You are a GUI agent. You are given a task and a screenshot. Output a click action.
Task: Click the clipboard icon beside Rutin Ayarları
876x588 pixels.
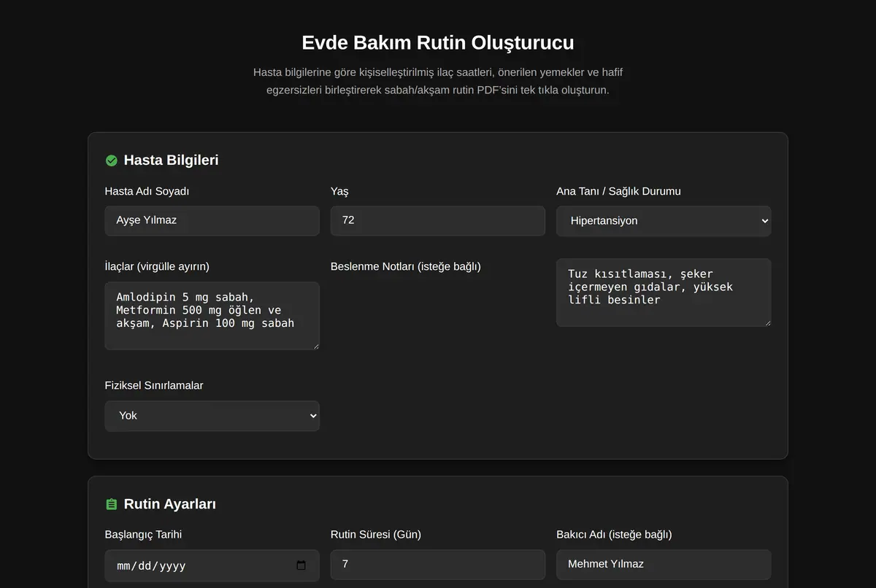112,504
